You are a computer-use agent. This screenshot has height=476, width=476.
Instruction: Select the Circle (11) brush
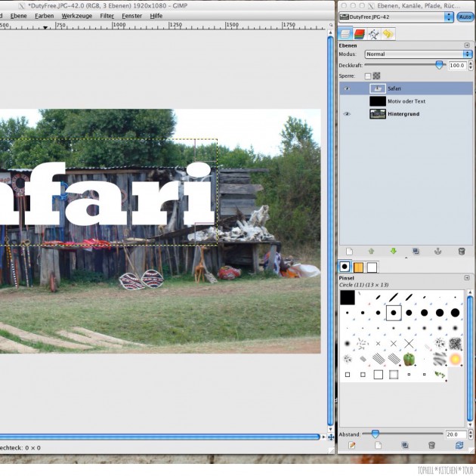click(x=394, y=313)
